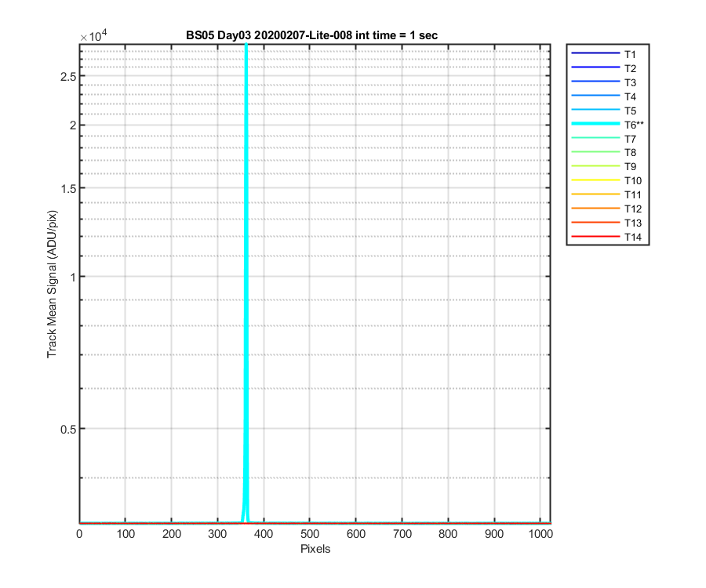The height and width of the screenshot is (588, 706).
Task: Click the T14 legend label
Action: (x=632, y=237)
